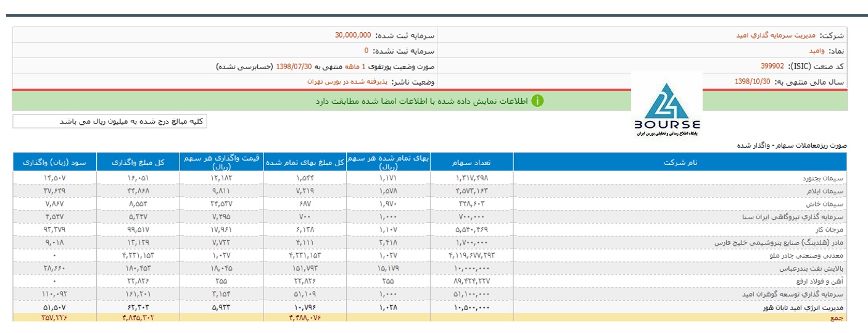Screen dimensions: 868x333
Task: Select share count ۴,۱۱۹,۶۷۷,۲۹۳ for چادر ملو
Action: tap(471, 256)
